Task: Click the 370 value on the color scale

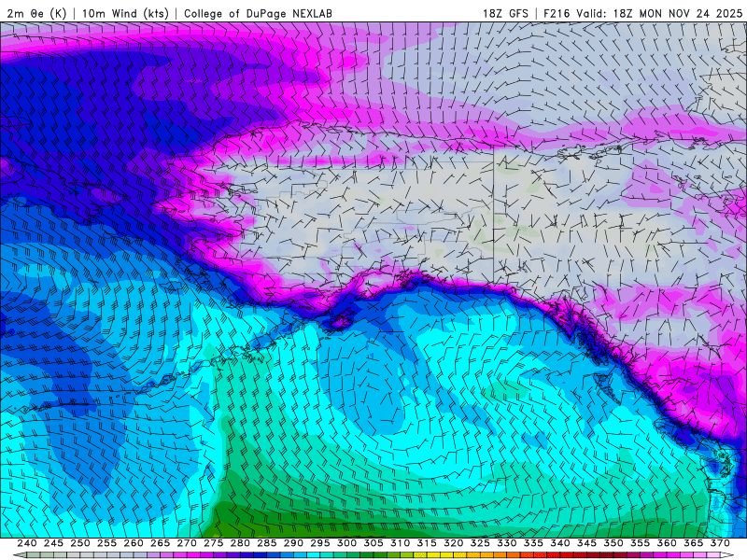Action: (720, 543)
